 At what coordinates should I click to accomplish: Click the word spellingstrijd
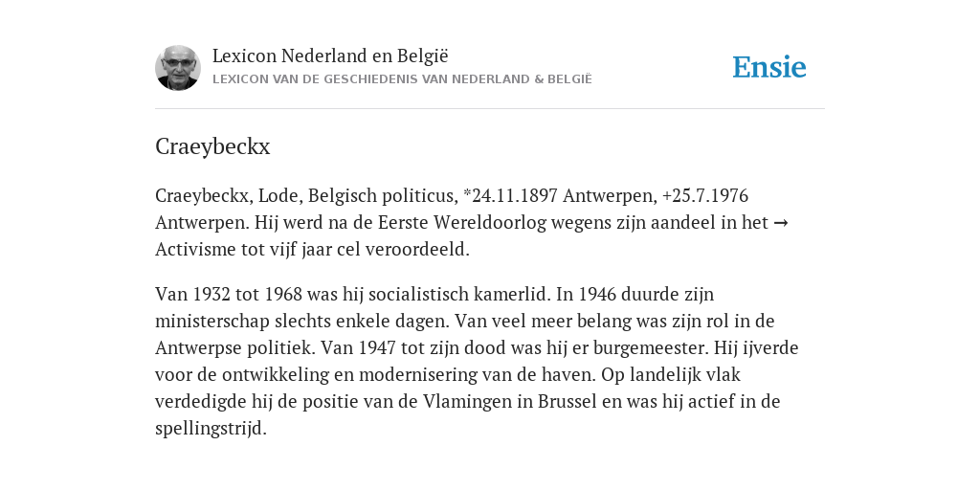coord(211,429)
